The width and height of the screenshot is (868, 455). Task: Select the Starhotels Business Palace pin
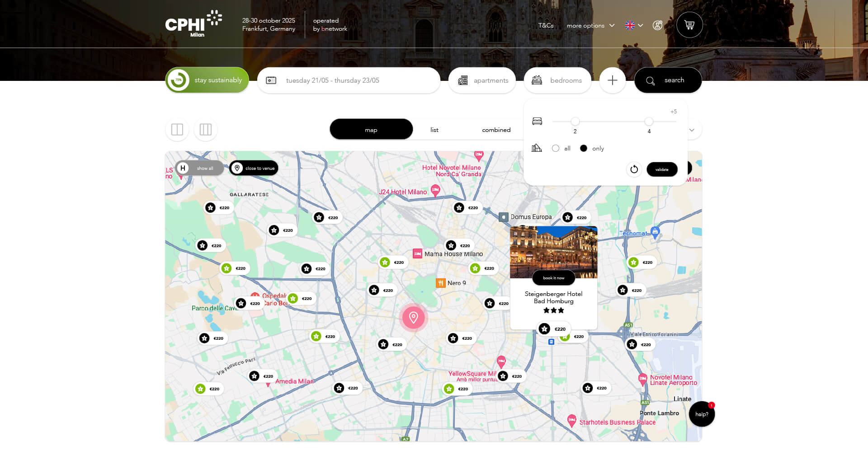tap(572, 421)
